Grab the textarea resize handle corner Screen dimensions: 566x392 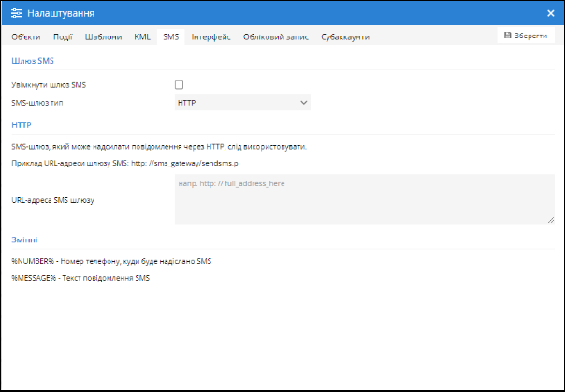[551, 220]
